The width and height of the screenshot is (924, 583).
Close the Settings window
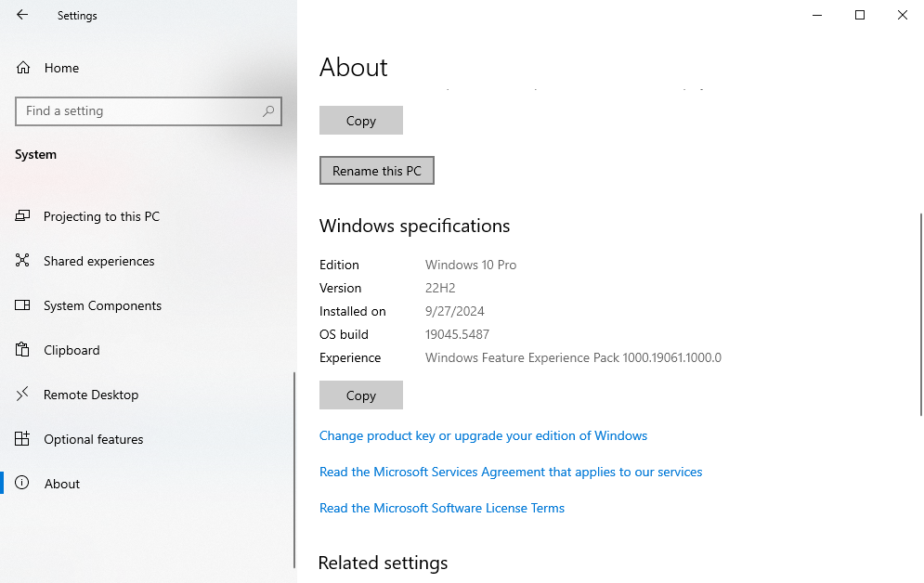[x=903, y=15]
